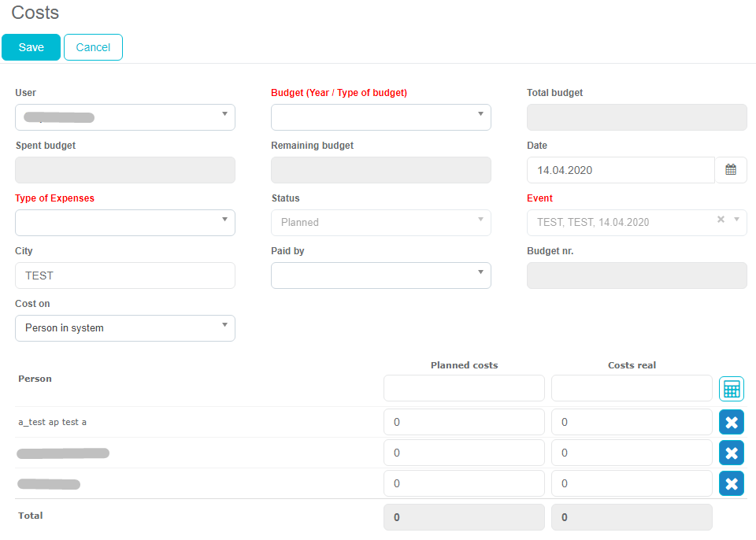Click the calculator icon in Person header row
This screenshot has width=756, height=540.
pos(731,389)
